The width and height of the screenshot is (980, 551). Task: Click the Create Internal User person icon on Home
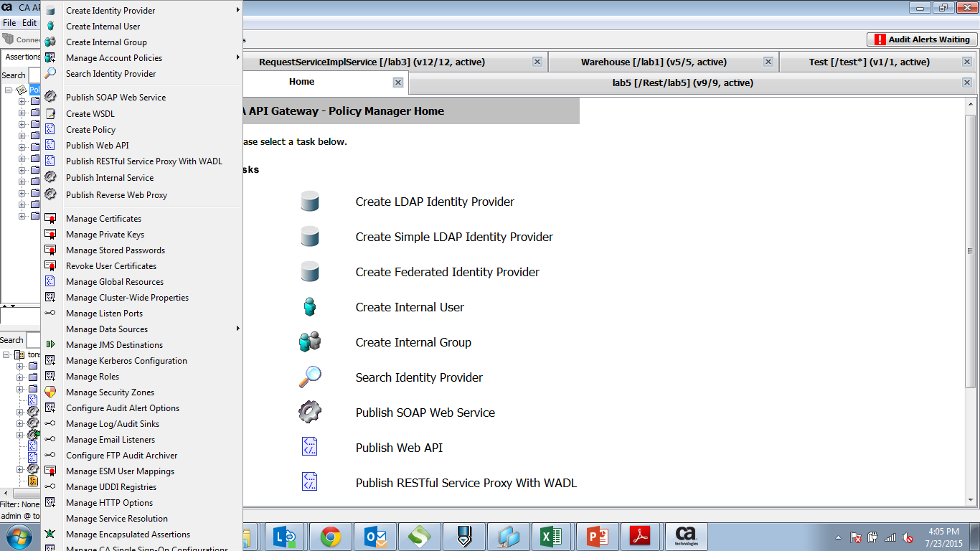[309, 307]
